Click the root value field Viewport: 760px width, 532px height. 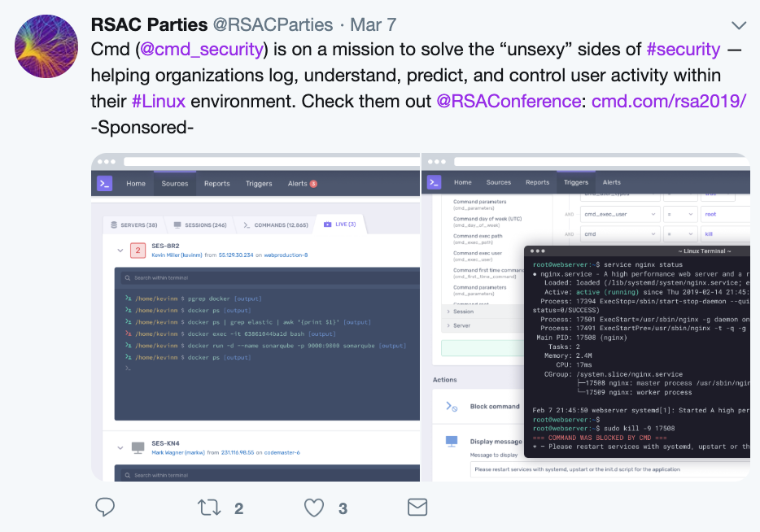pyautogui.click(x=725, y=214)
